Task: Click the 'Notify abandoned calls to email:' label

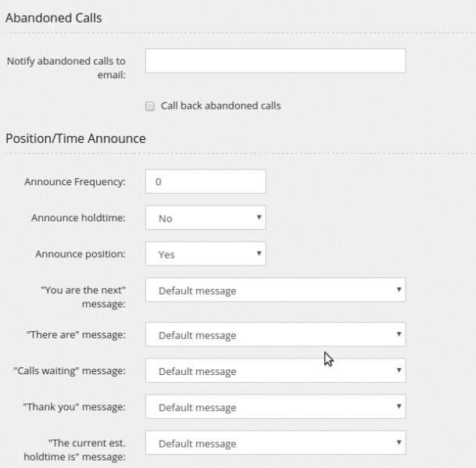Action: 66,68
